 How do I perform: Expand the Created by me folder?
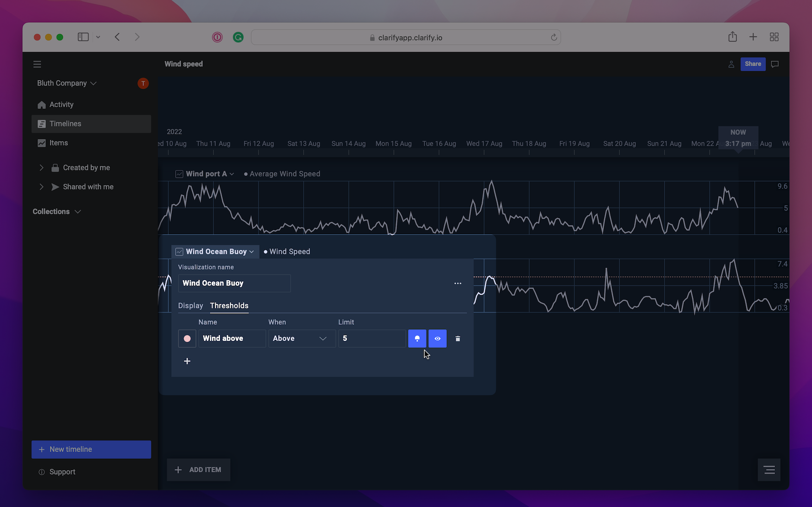[42, 168]
